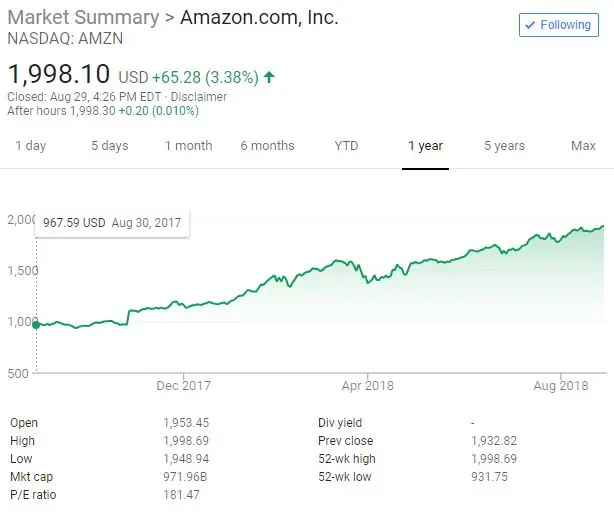Select the 5 days tab

(x=109, y=146)
